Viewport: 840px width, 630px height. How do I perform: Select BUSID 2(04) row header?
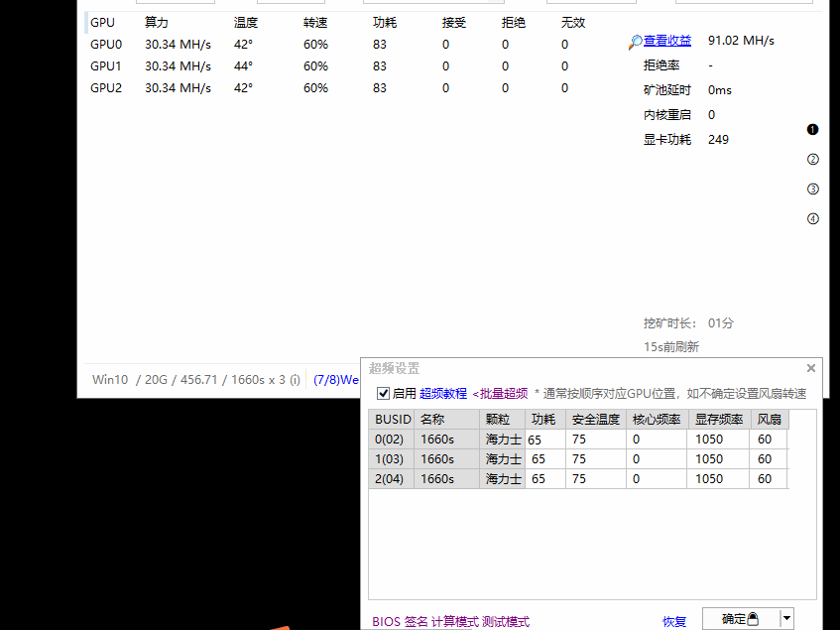[392, 479]
